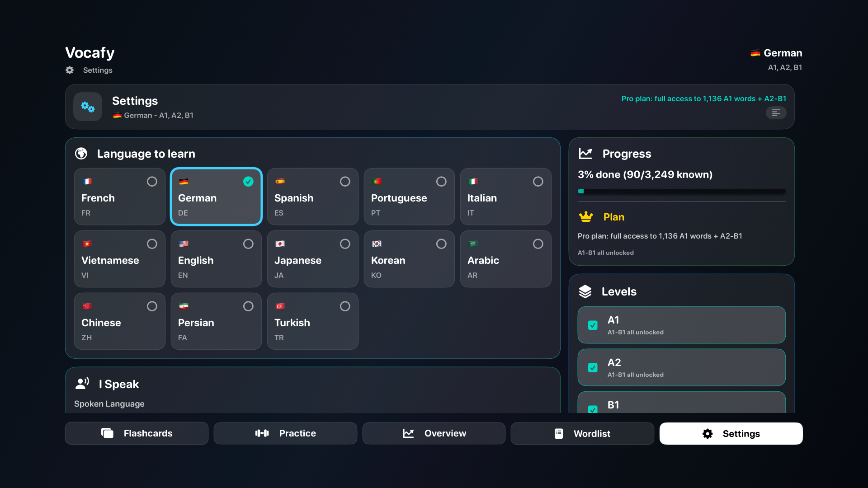Image resolution: width=868 pixels, height=488 pixels.
Task: Click the checkmark on the selected German card
Action: pyautogui.click(x=248, y=182)
